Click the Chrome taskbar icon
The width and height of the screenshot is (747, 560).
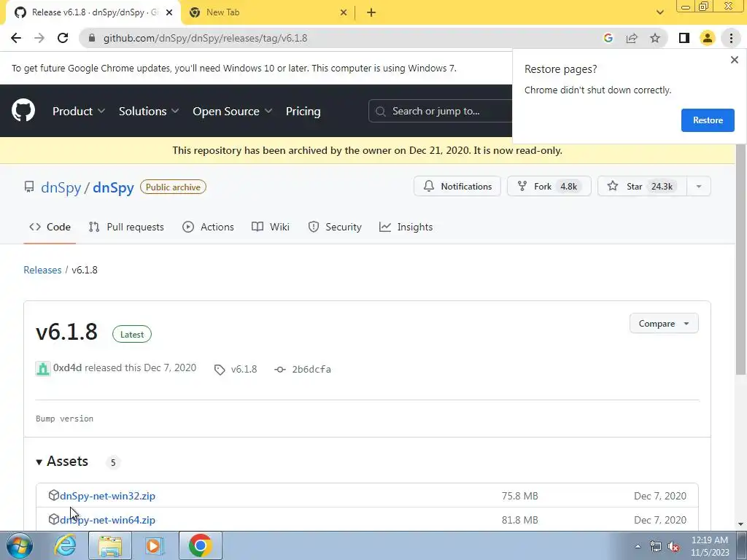[x=200, y=545]
